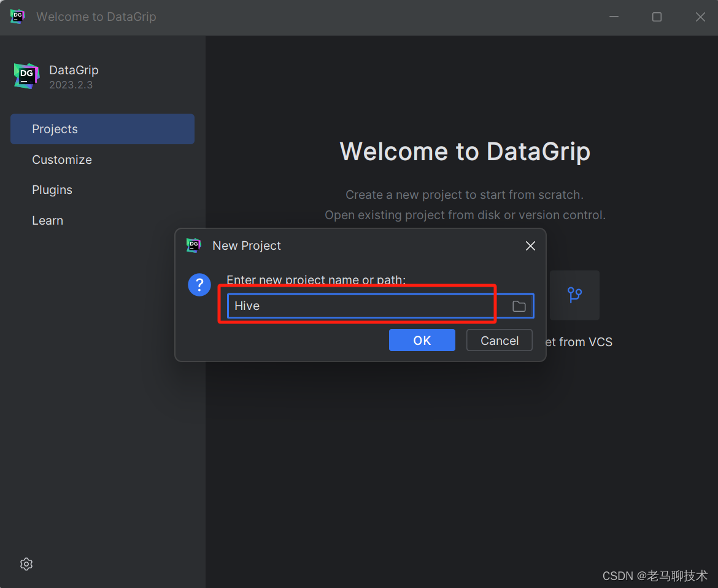Click DataGrip icon in New Project dialog

pyautogui.click(x=194, y=246)
